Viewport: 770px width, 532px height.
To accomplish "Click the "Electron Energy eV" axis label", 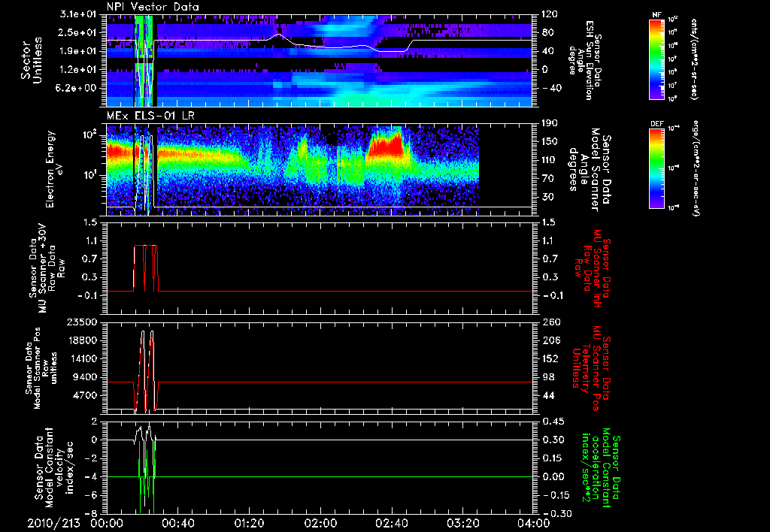I will [x=53, y=169].
